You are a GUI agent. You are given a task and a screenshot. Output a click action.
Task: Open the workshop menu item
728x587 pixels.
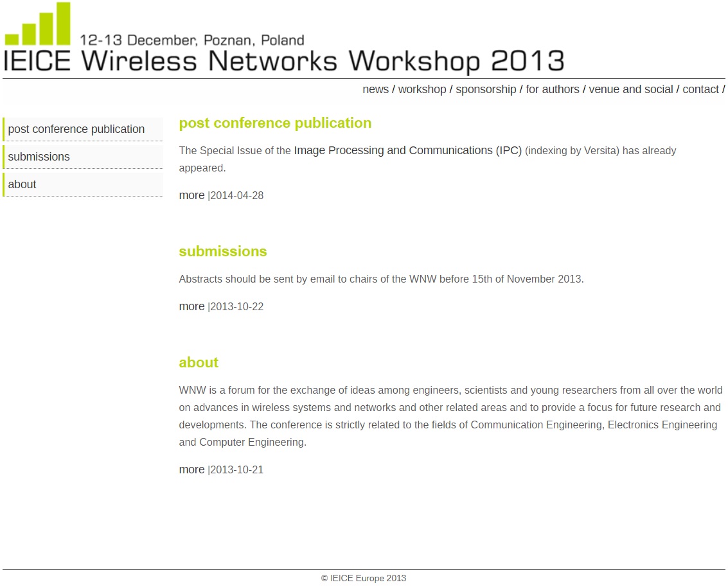tap(422, 89)
